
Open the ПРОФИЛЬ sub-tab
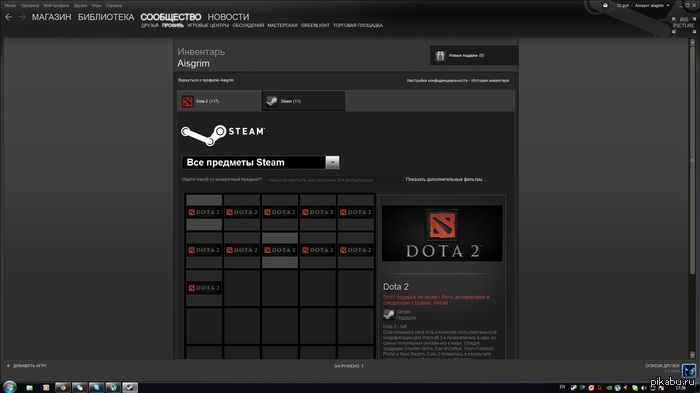[173, 25]
